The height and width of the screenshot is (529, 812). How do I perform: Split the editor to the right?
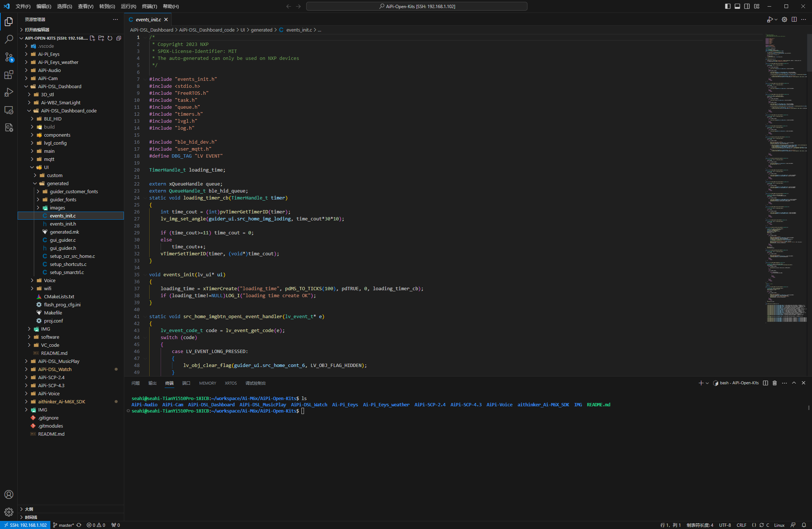coord(794,19)
